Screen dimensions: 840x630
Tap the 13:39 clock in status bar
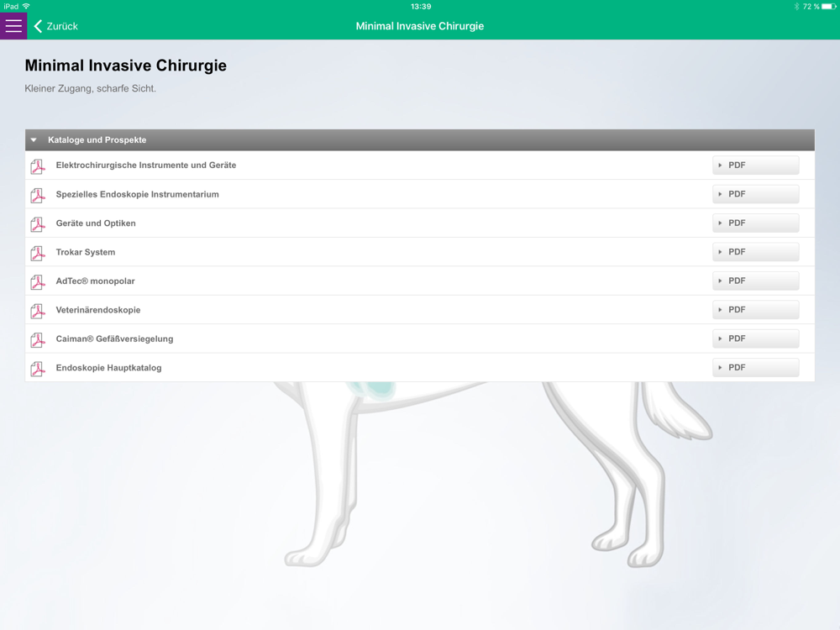coord(421,7)
